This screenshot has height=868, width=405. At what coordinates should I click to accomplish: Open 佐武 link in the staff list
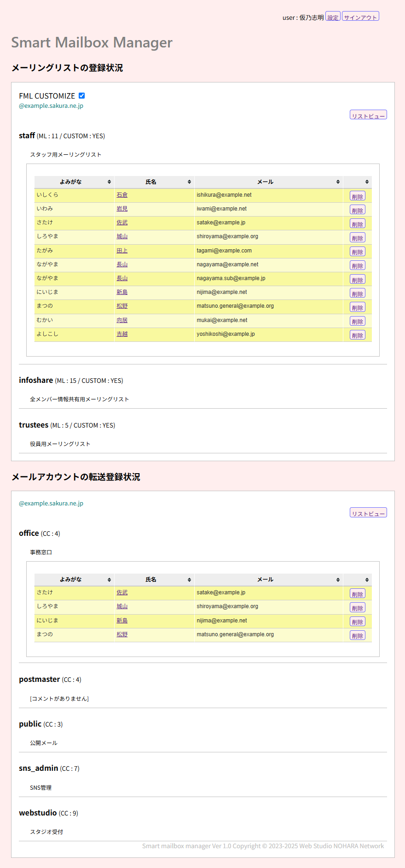[x=122, y=223]
